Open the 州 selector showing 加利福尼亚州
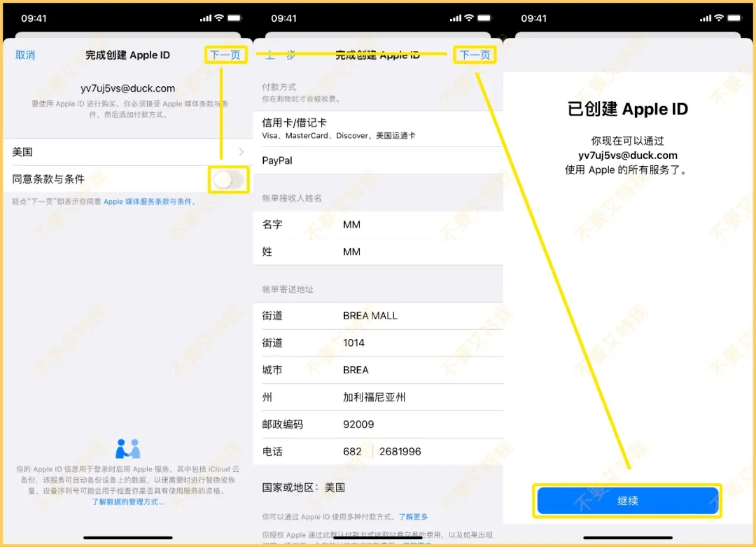 [x=378, y=397]
